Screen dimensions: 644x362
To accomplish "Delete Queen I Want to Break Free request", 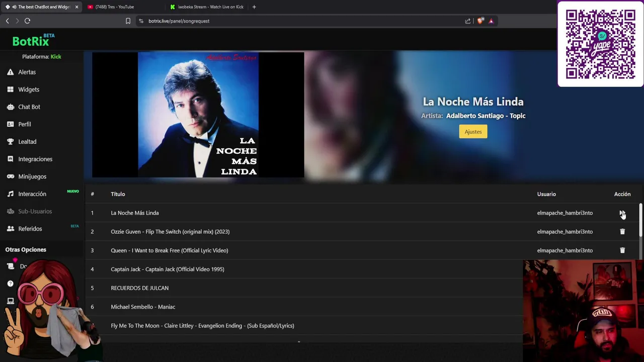I will [622, 250].
